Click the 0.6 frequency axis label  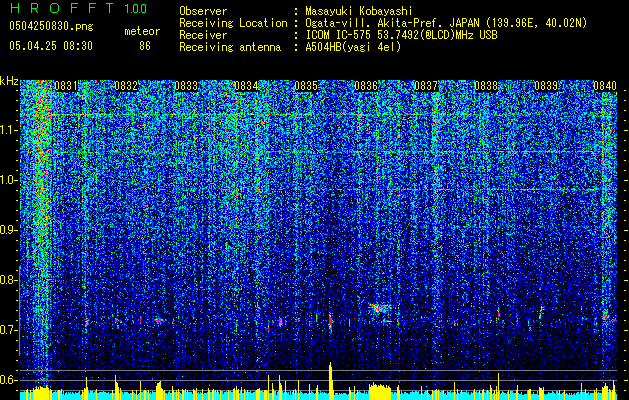tap(9, 380)
